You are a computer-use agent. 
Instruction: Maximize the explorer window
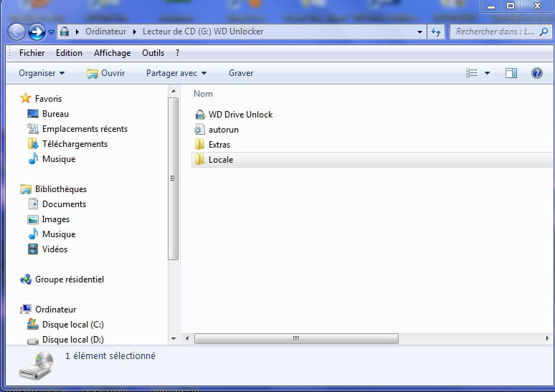[x=511, y=6]
